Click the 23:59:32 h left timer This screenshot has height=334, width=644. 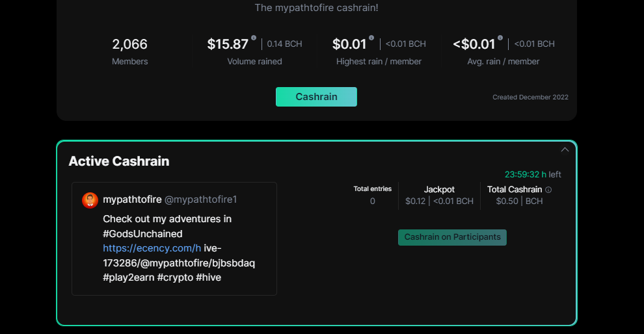point(533,174)
